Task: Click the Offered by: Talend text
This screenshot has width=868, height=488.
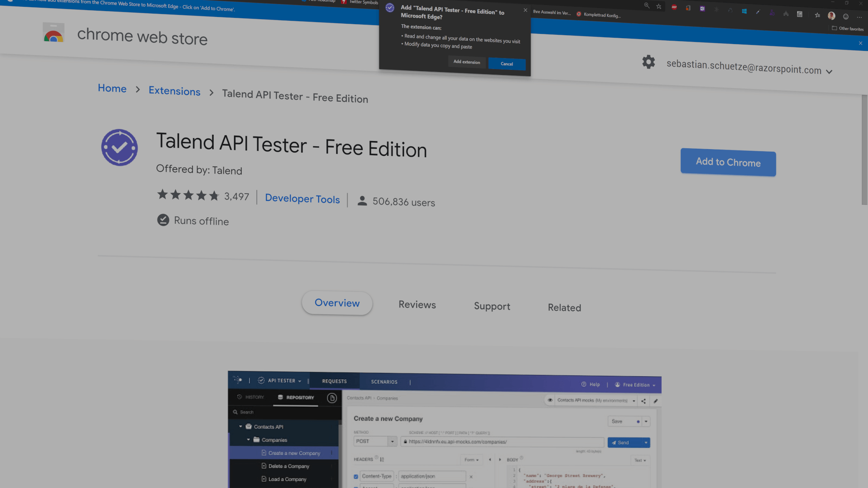Action: click(199, 170)
